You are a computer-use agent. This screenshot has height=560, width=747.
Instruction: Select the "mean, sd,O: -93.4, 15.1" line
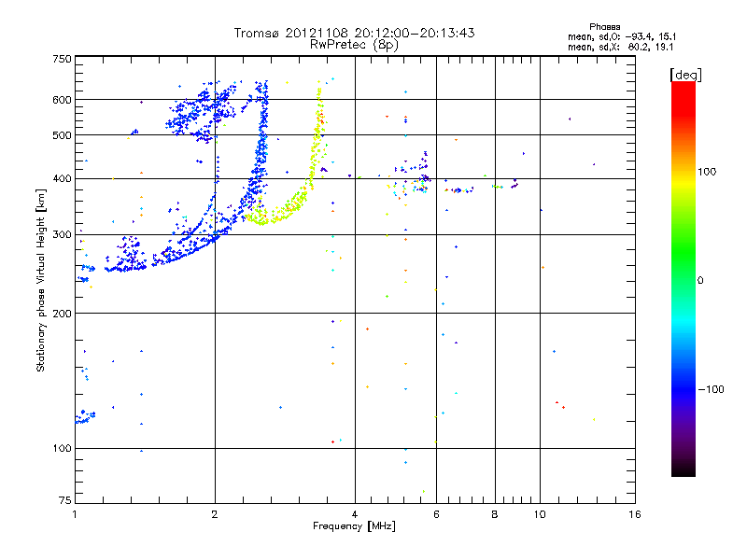point(622,36)
